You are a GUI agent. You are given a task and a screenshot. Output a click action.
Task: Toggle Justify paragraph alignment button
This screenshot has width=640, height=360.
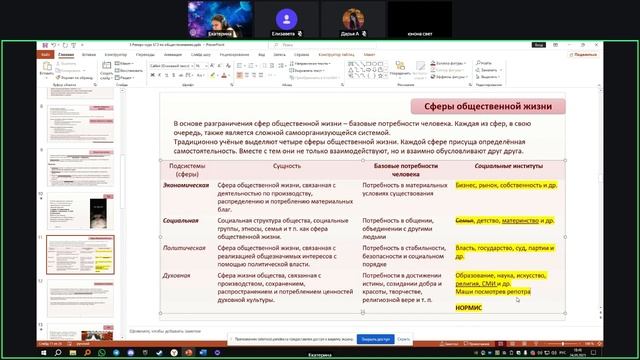click(261, 75)
